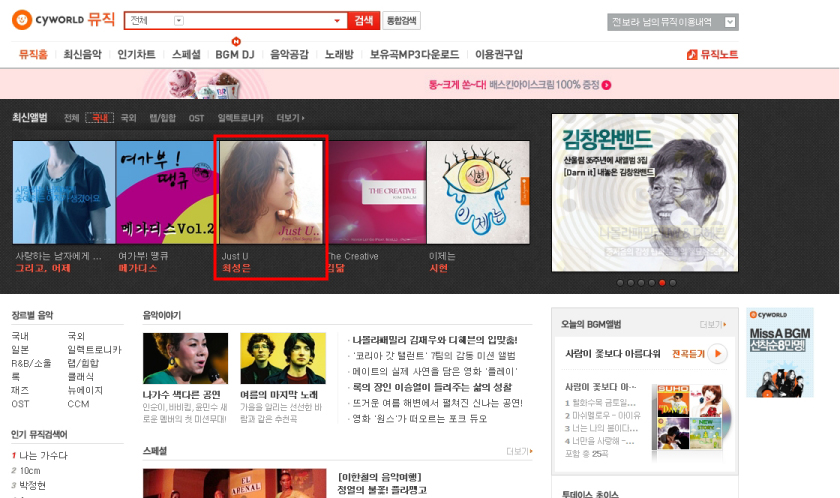
Task: Open the 음악공감 menu
Action: pyautogui.click(x=289, y=54)
